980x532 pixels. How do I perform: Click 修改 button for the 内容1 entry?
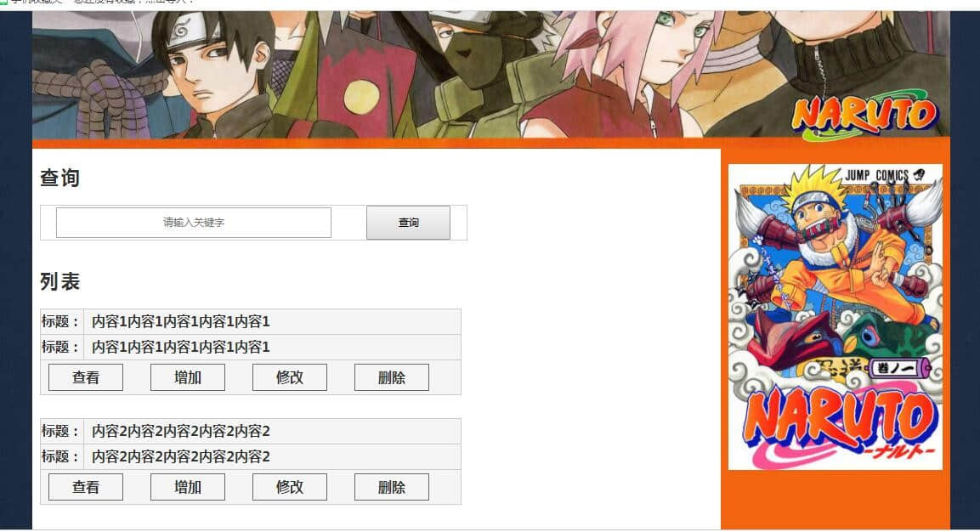[x=289, y=377]
